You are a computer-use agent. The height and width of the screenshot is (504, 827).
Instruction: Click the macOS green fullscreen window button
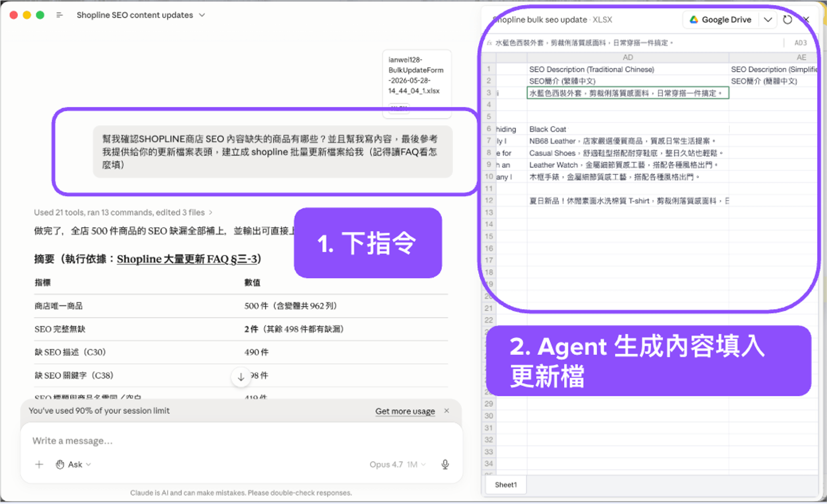[x=40, y=15]
